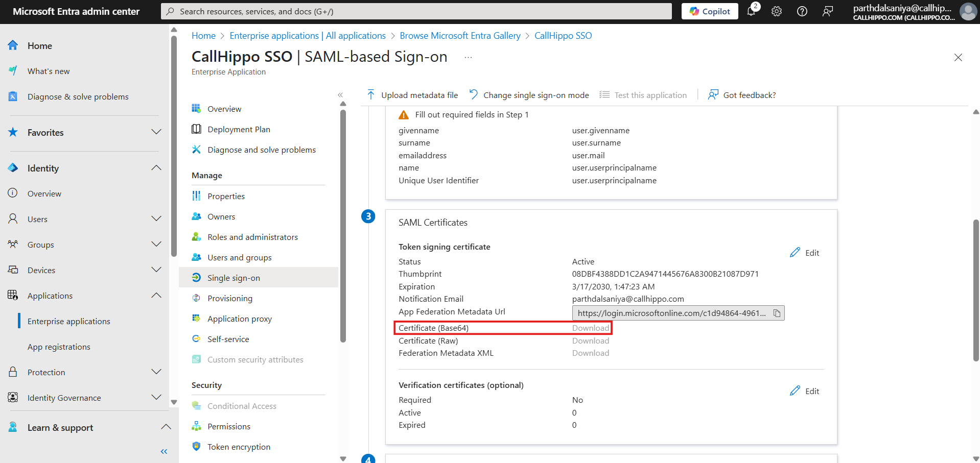This screenshot has width=980, height=463.
Task: Click Got feedback? in toolbar
Action: click(742, 95)
